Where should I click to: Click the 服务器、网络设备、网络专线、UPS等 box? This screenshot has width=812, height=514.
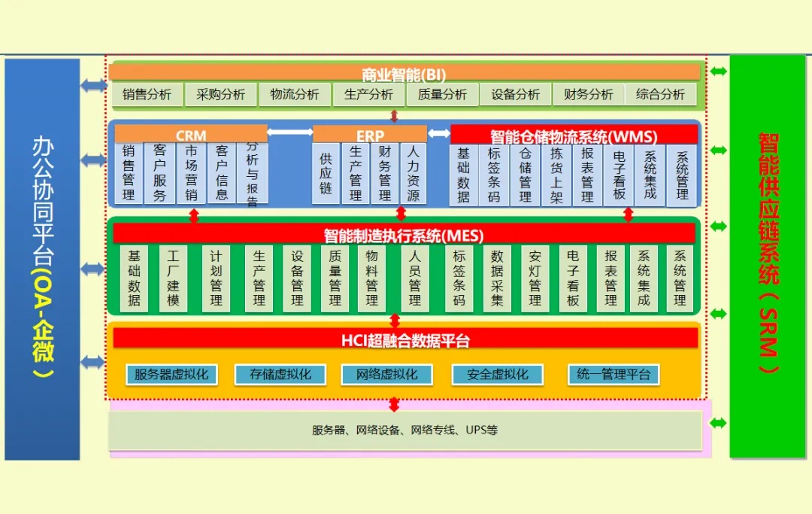click(x=405, y=430)
